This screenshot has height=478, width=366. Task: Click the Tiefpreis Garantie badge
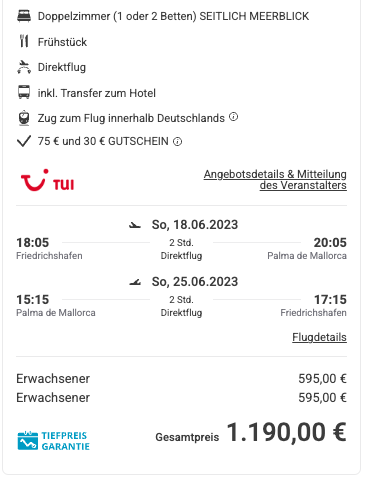tap(54, 441)
